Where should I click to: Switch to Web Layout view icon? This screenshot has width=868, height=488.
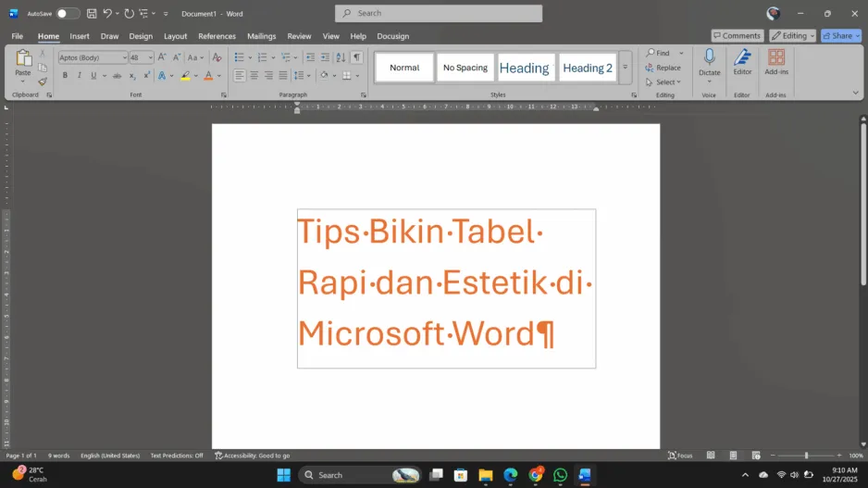(x=756, y=456)
